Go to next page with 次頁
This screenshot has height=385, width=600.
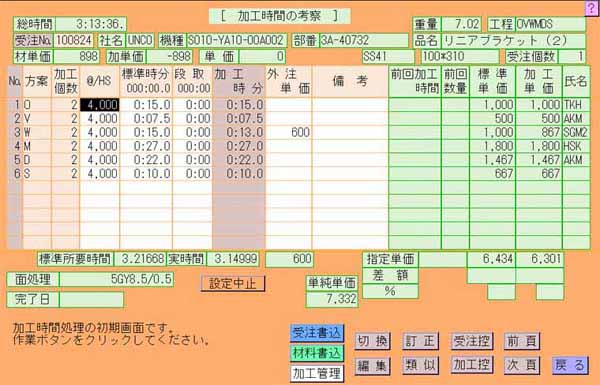522,365
